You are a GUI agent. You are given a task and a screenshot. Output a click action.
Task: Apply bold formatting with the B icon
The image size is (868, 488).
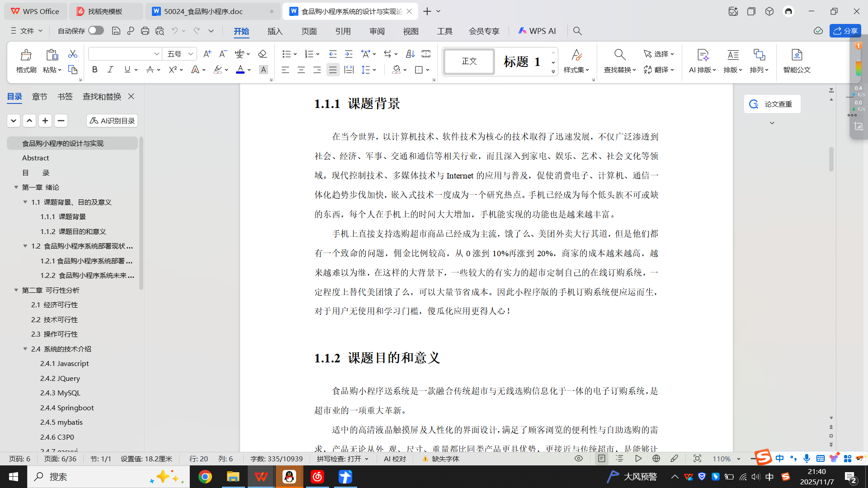point(94,70)
